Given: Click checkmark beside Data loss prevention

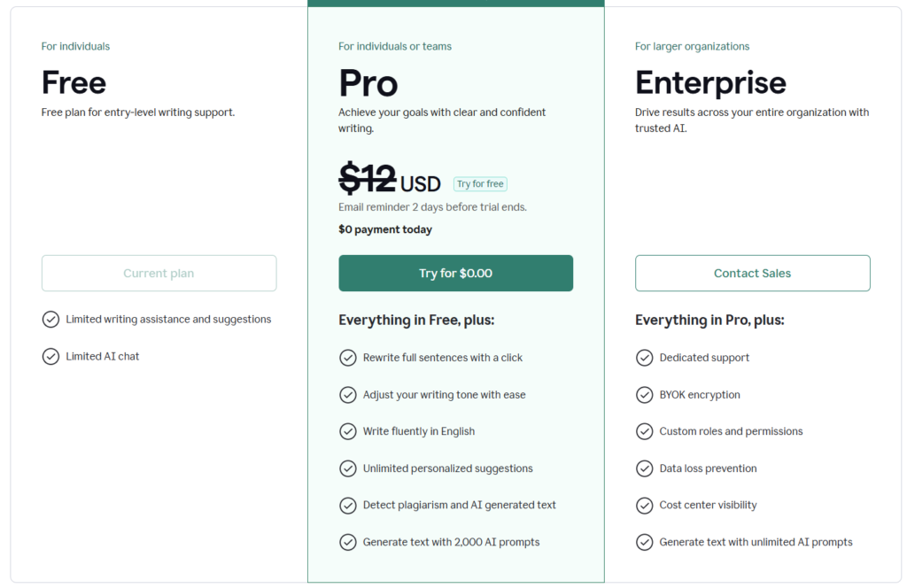Looking at the screenshot, I should (645, 468).
